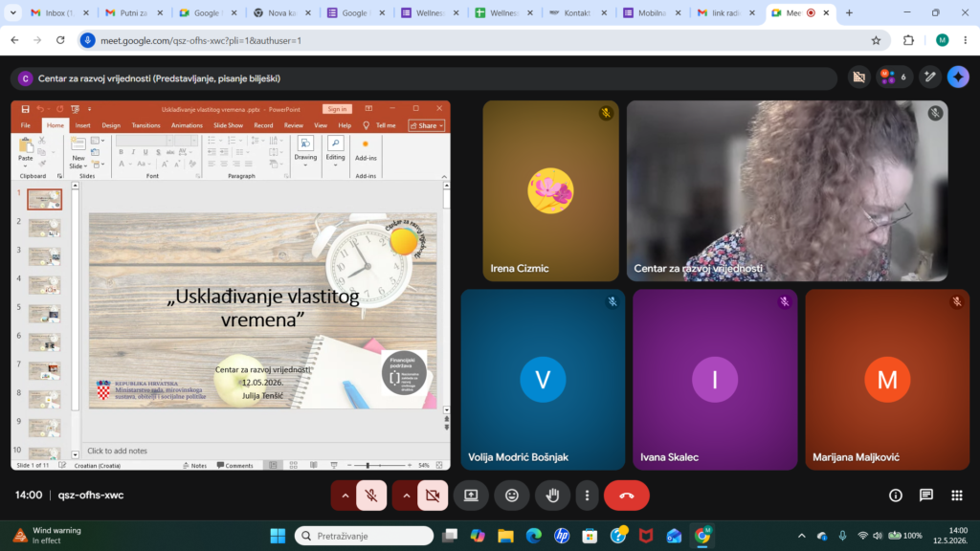Click the Pretraživanje taskbar search box
Viewport: 980px width, 551px height.
364,536
